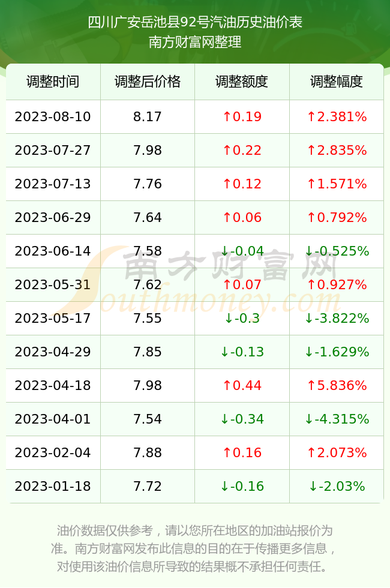Click the 调整后价格 column header
This screenshot has width=390, height=588.
tap(148, 82)
